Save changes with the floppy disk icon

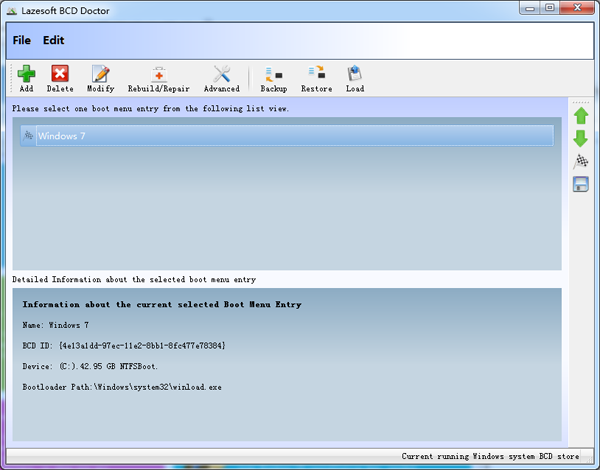click(581, 184)
